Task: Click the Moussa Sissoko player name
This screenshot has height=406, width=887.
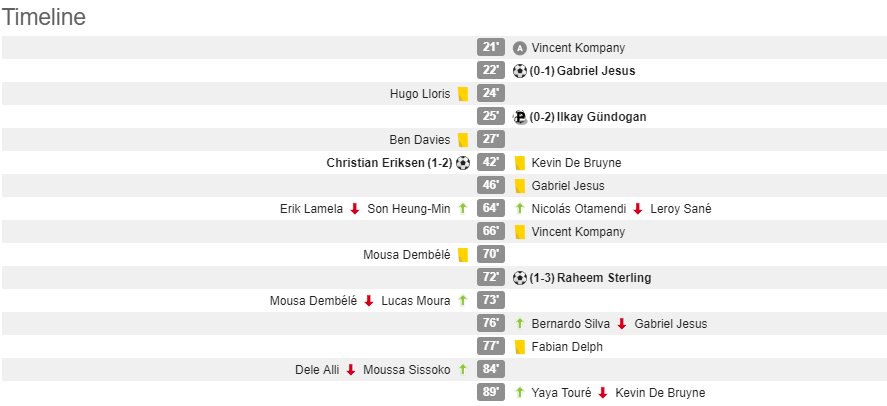Action: coord(407,370)
